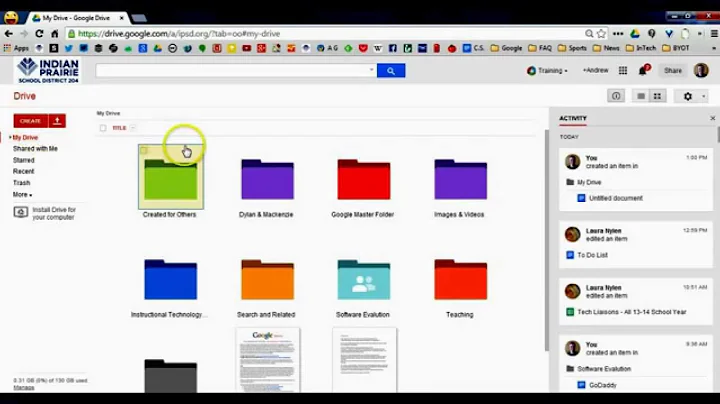Expand the More menu in sidebar
The image size is (720, 404).
pos(22,195)
